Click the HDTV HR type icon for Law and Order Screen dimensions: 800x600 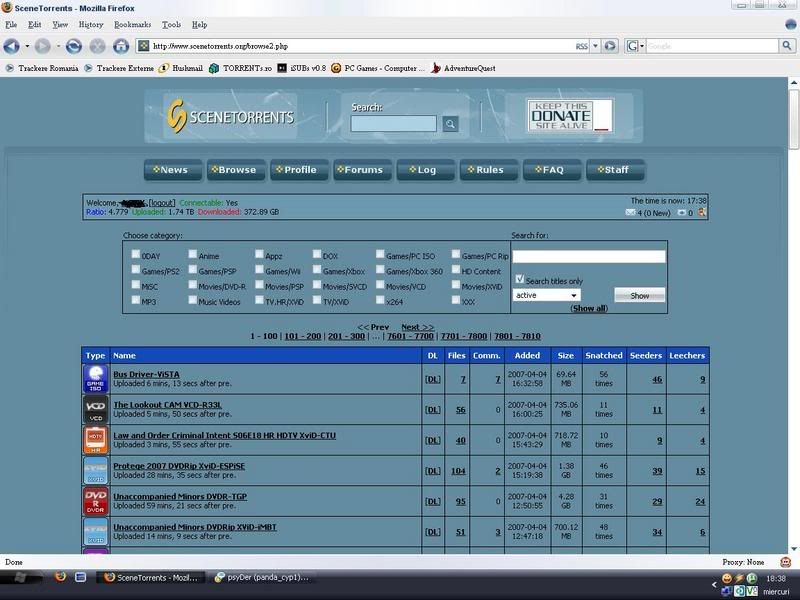click(95, 440)
